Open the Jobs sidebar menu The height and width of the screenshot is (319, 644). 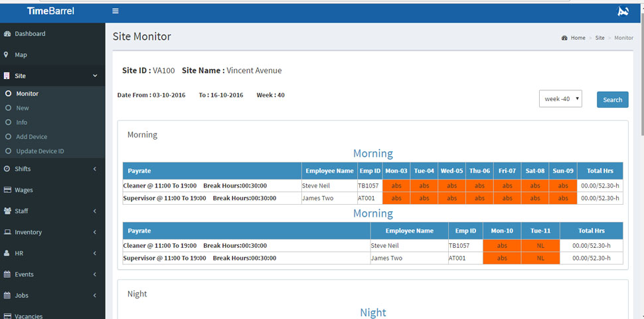(x=21, y=296)
